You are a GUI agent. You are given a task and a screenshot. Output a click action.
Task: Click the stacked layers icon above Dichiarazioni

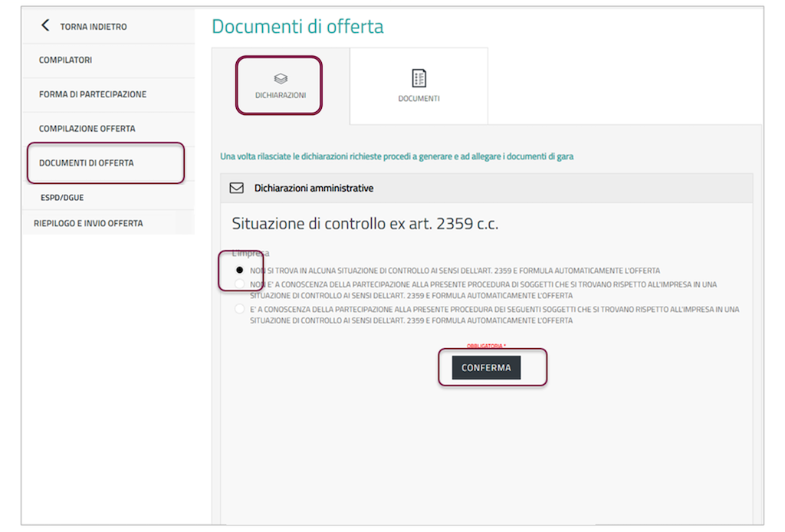pyautogui.click(x=280, y=78)
